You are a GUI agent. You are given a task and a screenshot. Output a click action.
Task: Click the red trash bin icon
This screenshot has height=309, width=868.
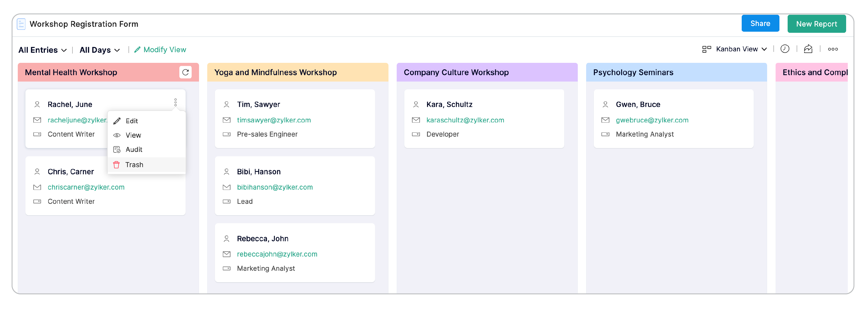[116, 164]
